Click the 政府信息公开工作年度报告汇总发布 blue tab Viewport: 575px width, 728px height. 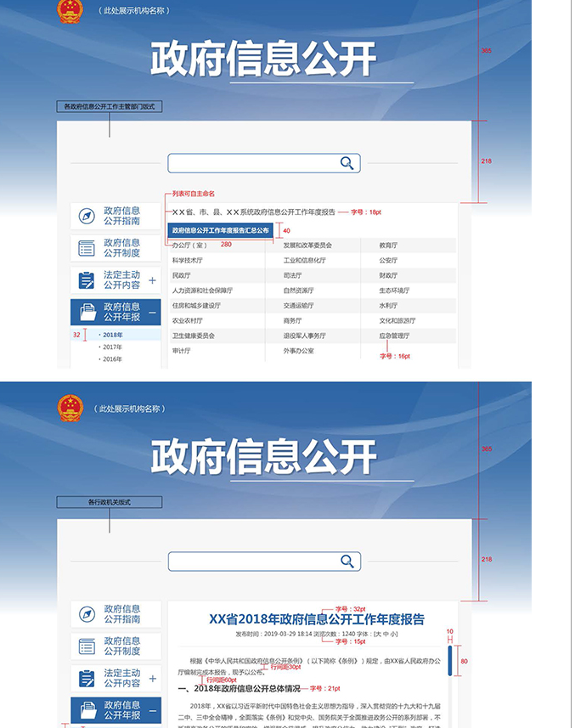click(221, 230)
